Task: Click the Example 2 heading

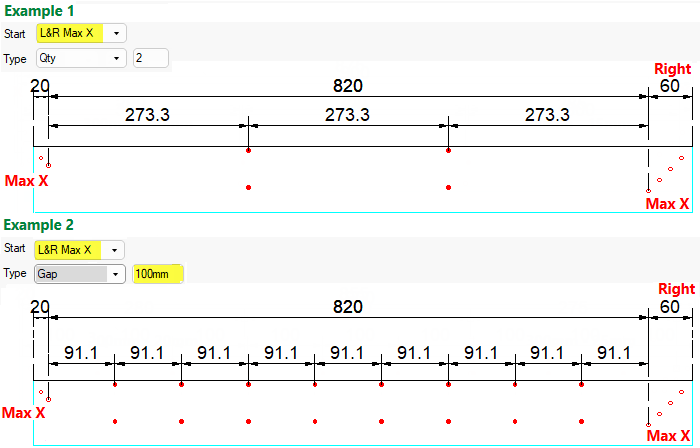Action: coord(38,226)
